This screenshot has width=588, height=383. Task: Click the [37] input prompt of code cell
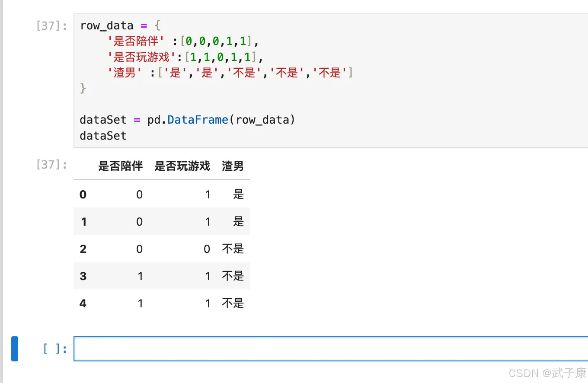[x=52, y=26]
